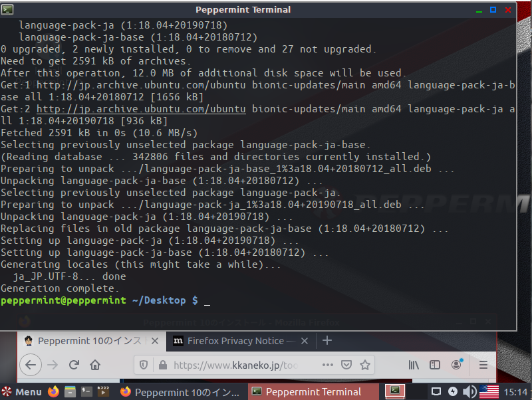Open media player clapperboard launcher
532x400 pixels.
tap(103, 391)
